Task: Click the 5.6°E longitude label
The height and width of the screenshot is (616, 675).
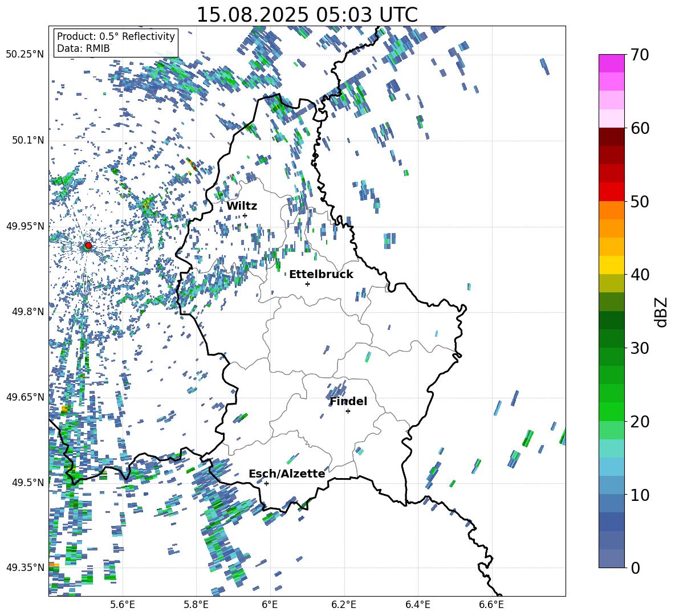Action: point(123,605)
